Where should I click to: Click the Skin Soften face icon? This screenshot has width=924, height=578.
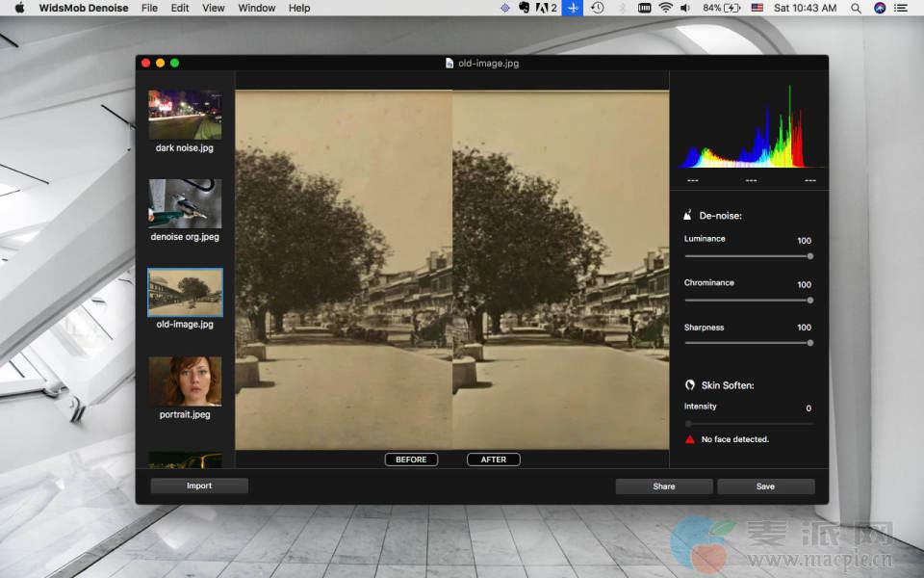[689, 384]
